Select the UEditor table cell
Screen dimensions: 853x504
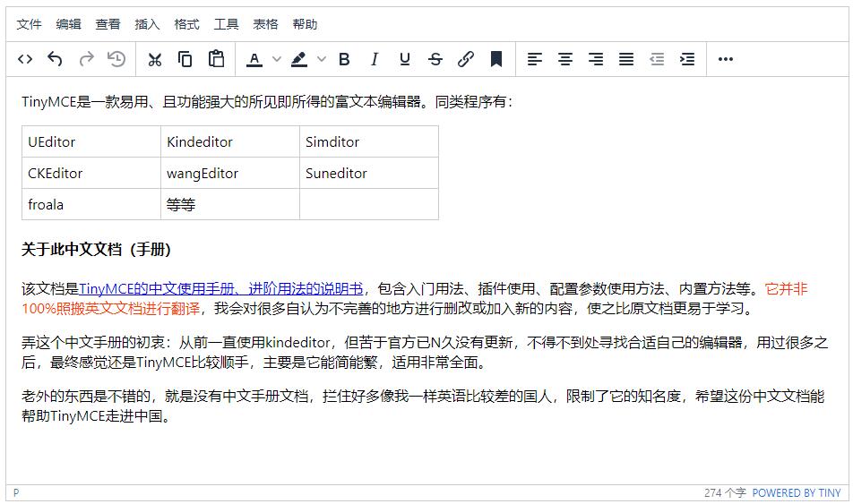point(91,142)
